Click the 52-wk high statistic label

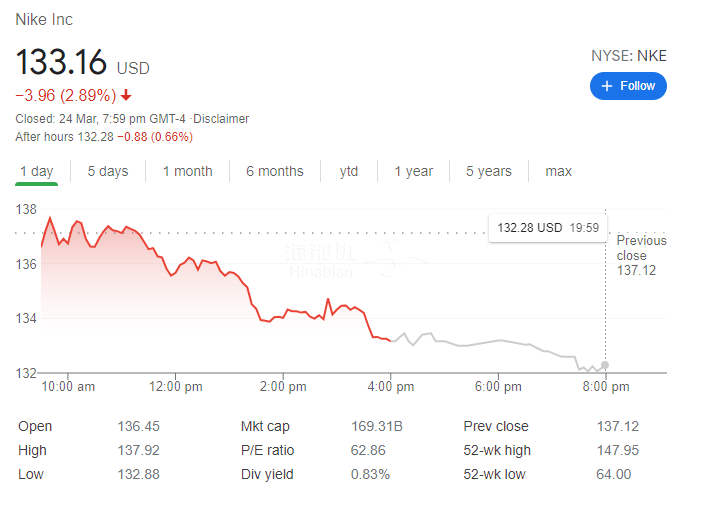coord(497,450)
